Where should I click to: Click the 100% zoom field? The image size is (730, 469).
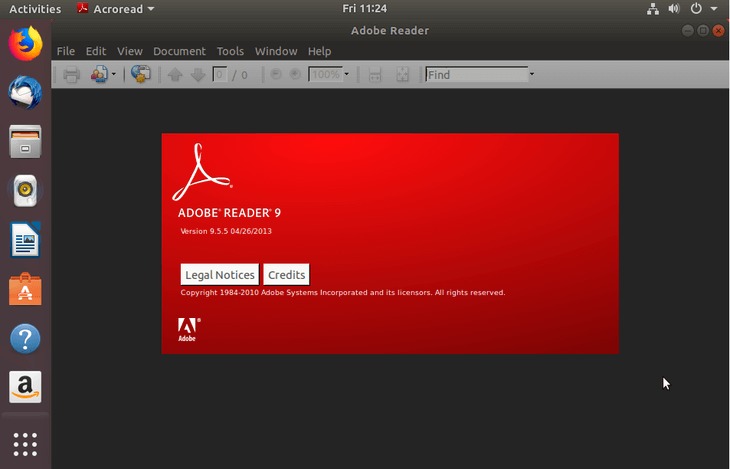tap(325, 75)
